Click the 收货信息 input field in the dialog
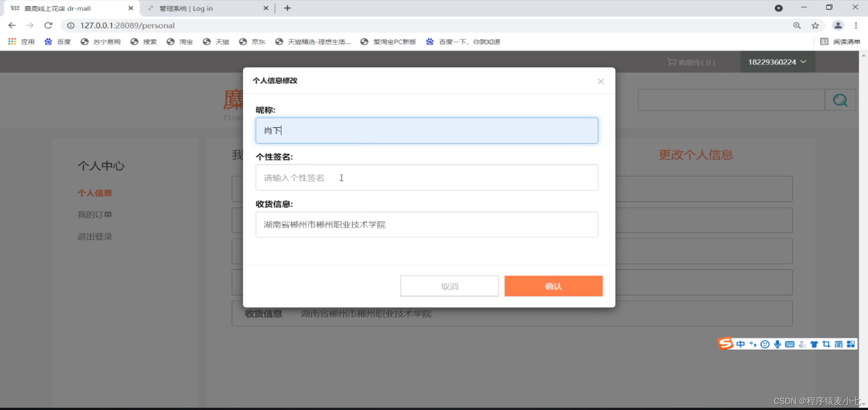The height and width of the screenshot is (410, 868). [x=427, y=224]
